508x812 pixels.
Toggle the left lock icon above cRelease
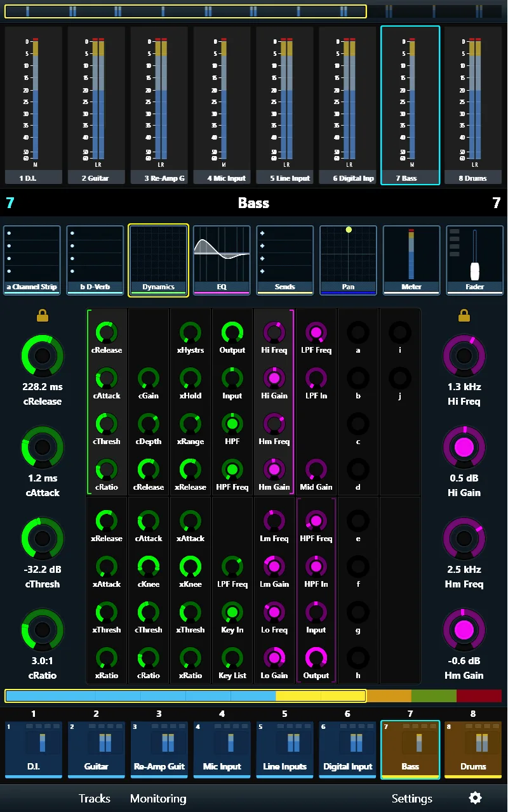(x=43, y=315)
